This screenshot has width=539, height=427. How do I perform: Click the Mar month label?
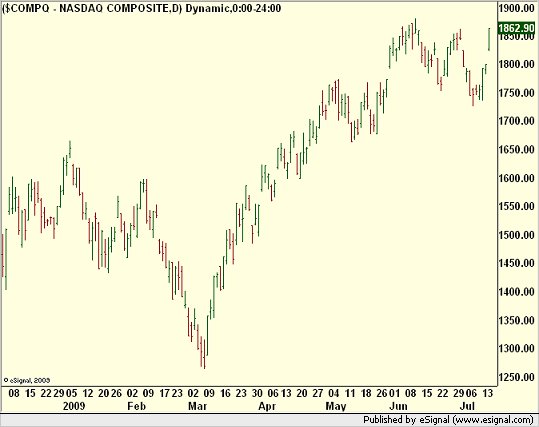click(x=198, y=406)
